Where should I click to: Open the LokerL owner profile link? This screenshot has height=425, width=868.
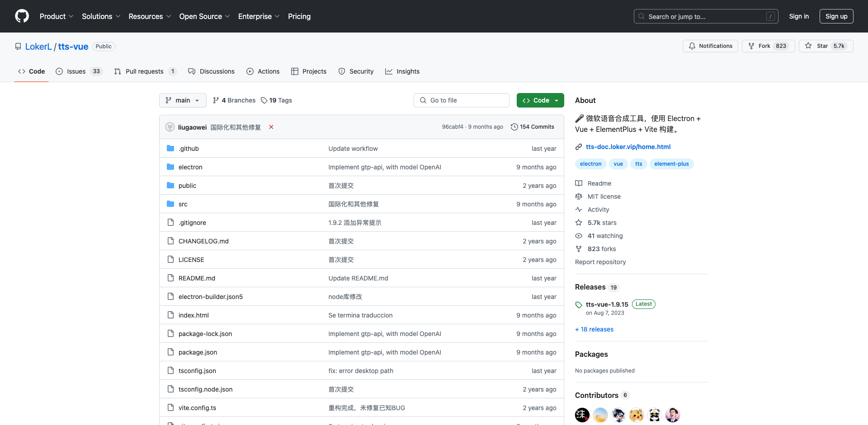click(x=38, y=47)
